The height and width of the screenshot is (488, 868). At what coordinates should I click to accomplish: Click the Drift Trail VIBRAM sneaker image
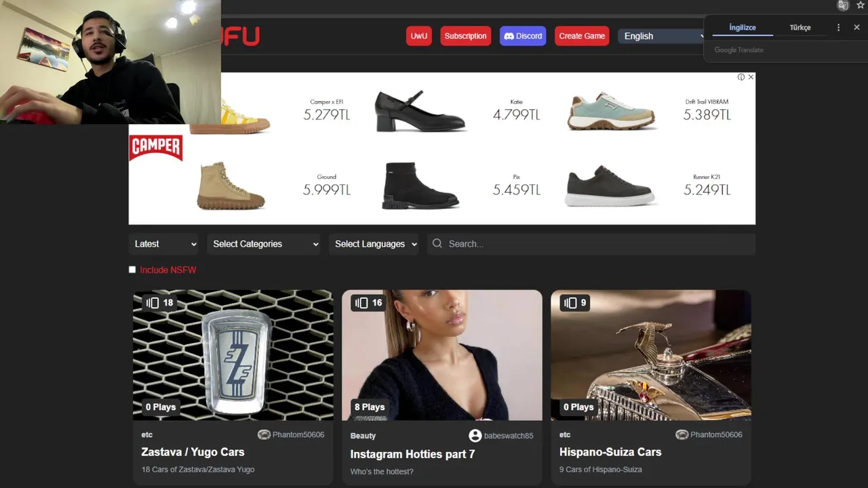[x=611, y=110]
